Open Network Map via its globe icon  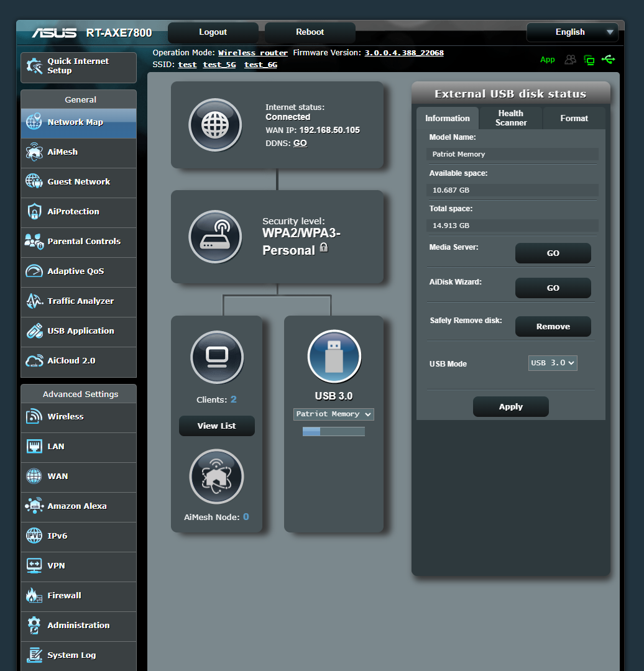point(34,122)
